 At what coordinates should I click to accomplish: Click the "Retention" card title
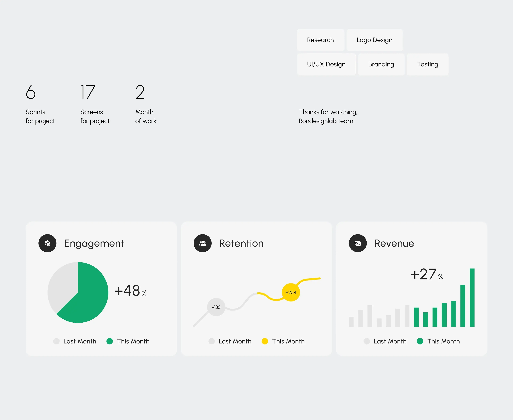(241, 243)
